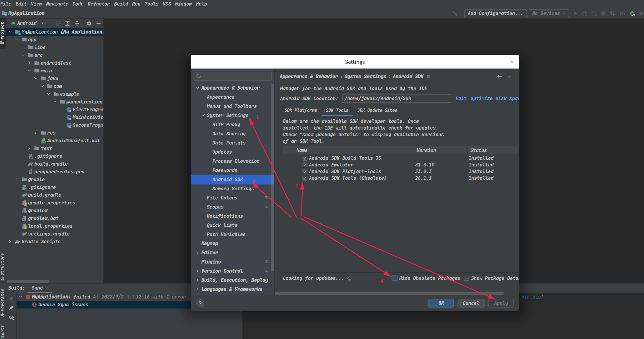Open the No Devices dropdown
Image resolution: width=644 pixels, height=339 pixels.
[x=549, y=13]
